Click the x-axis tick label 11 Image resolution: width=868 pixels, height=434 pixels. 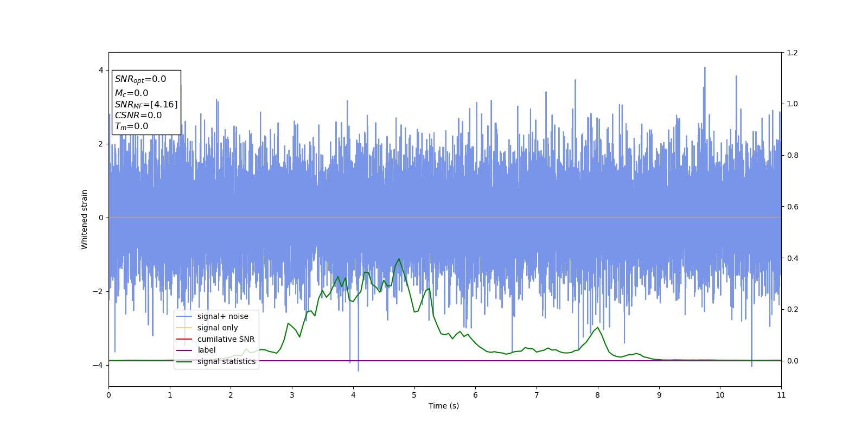781,395
